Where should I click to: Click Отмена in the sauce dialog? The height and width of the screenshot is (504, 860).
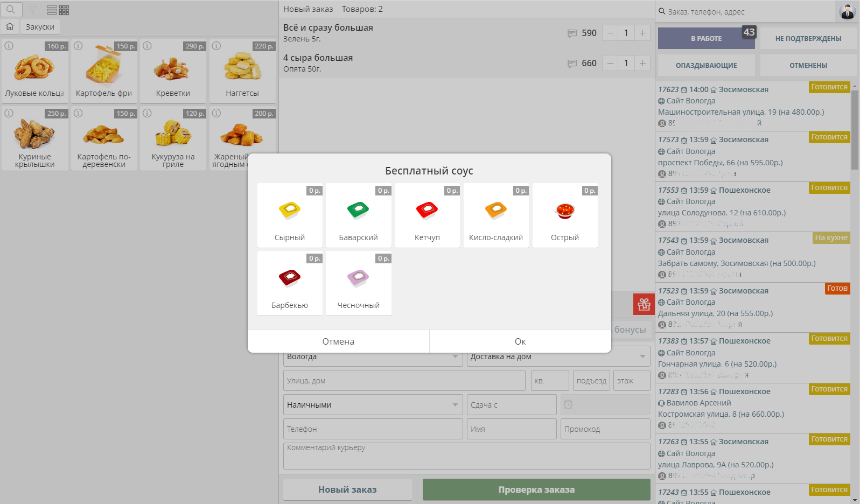tap(338, 341)
